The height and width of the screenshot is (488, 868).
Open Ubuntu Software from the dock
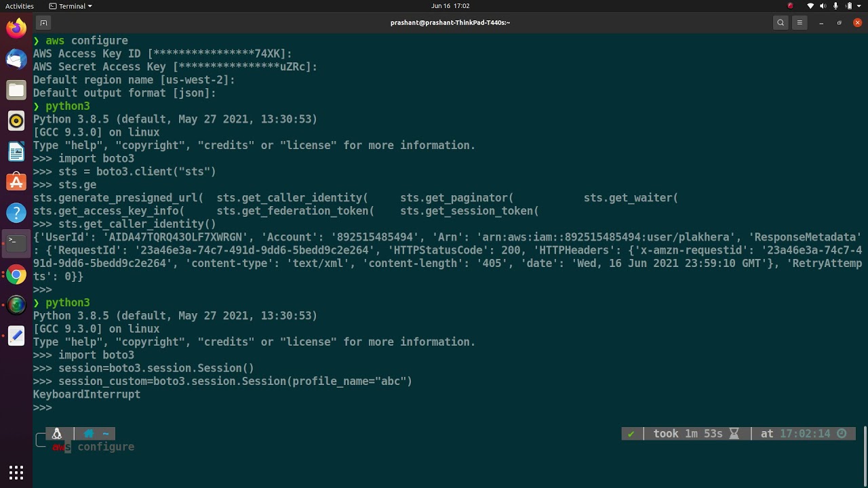(16, 182)
